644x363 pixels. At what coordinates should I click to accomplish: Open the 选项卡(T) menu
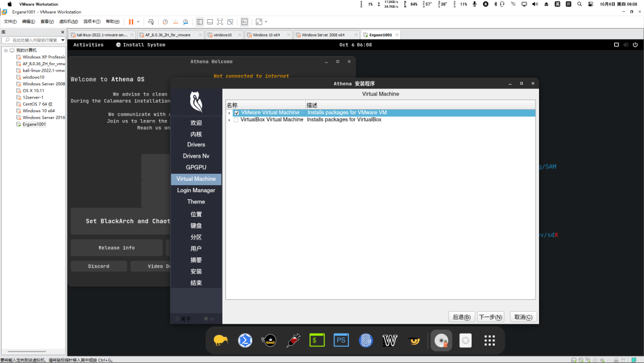click(x=92, y=21)
